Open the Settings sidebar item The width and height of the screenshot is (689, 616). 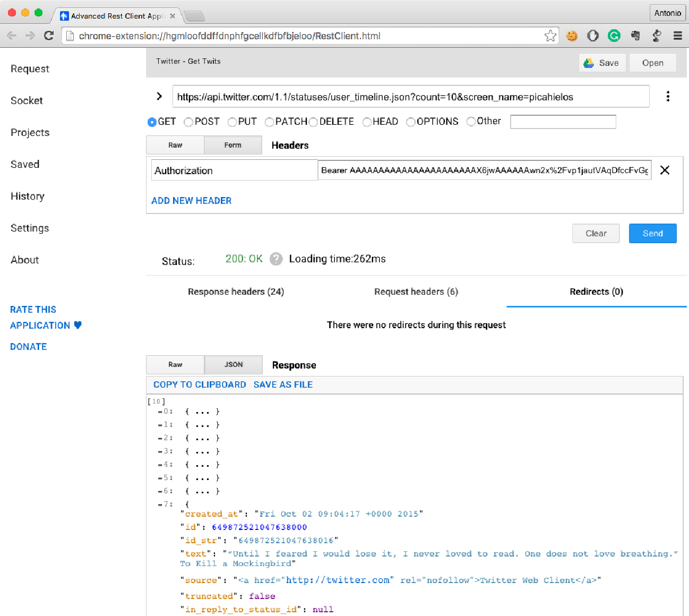(30, 228)
